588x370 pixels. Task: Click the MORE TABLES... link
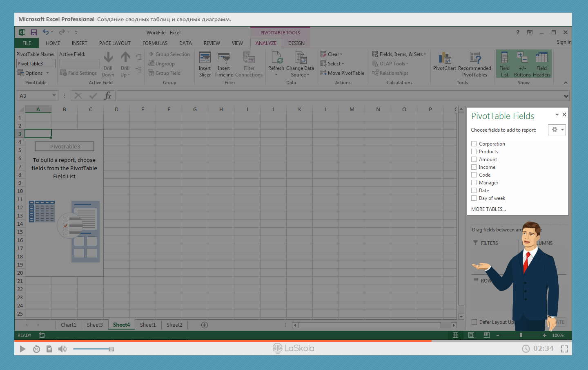[x=488, y=209]
